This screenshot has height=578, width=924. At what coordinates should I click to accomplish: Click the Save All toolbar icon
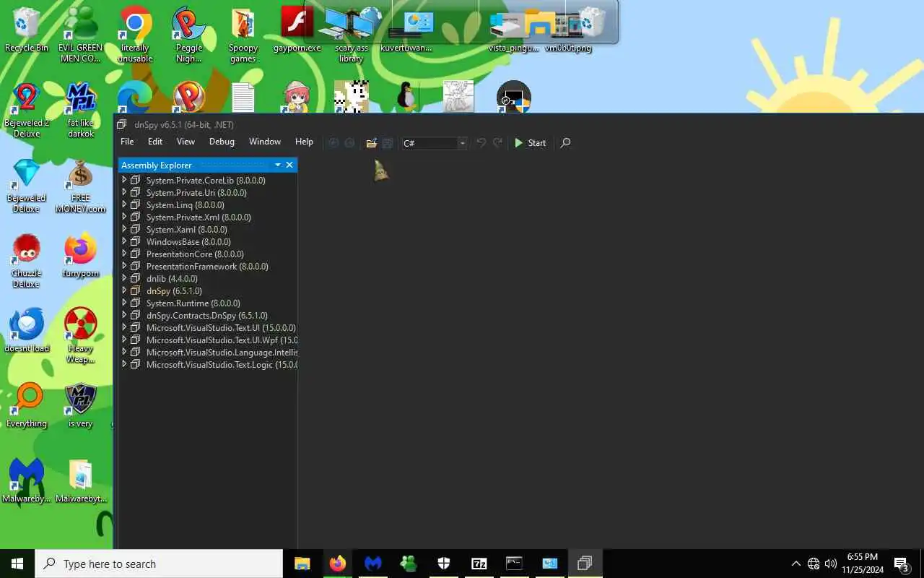[388, 143]
